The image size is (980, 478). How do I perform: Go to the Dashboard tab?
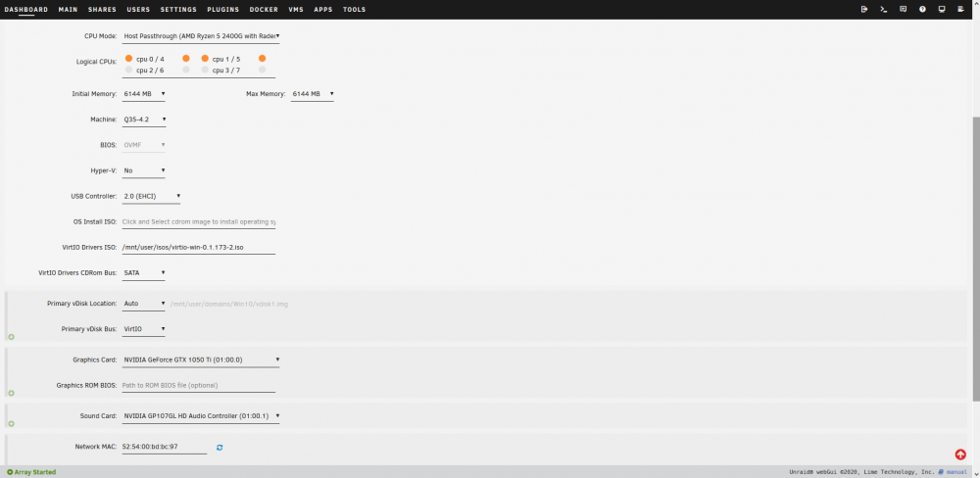pos(26,10)
